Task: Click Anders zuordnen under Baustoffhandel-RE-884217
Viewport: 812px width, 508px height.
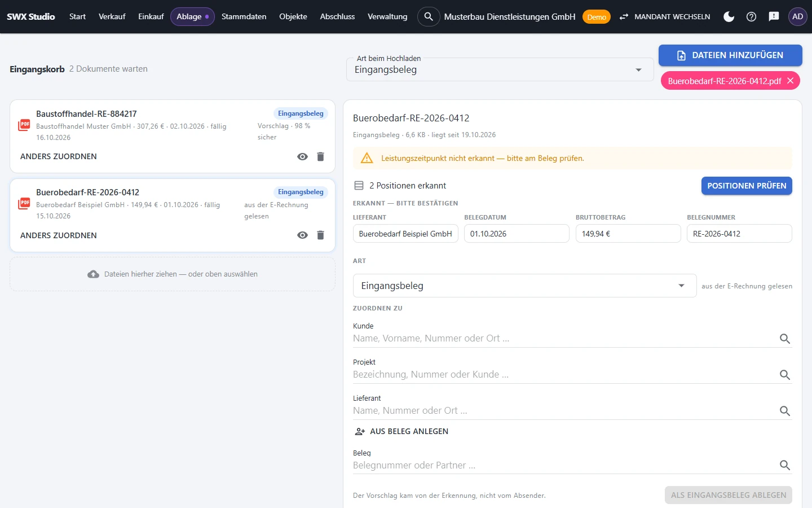Action: tap(59, 156)
